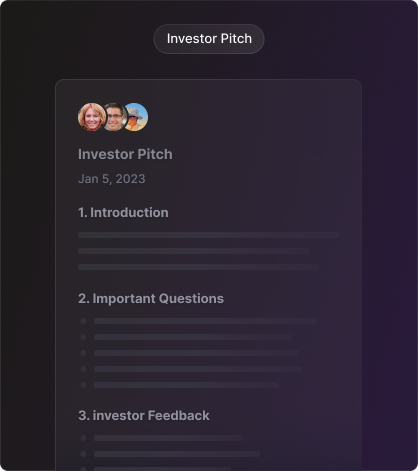Select first bullet under Important Questions
418x471 pixels.
pos(205,321)
